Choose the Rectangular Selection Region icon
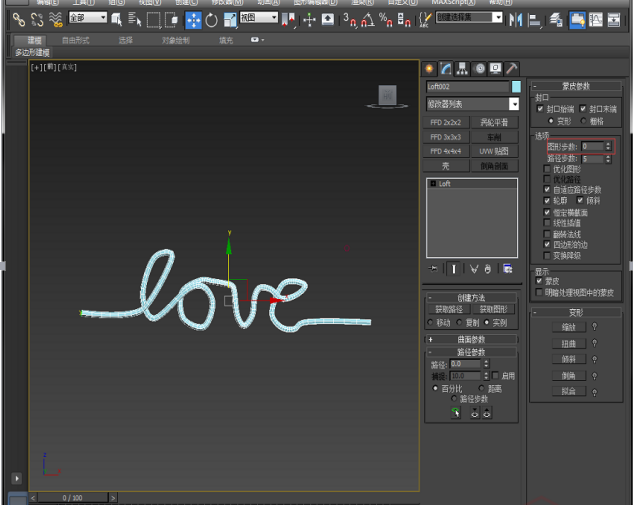The image size is (633, 505). pyautogui.click(x=153, y=19)
